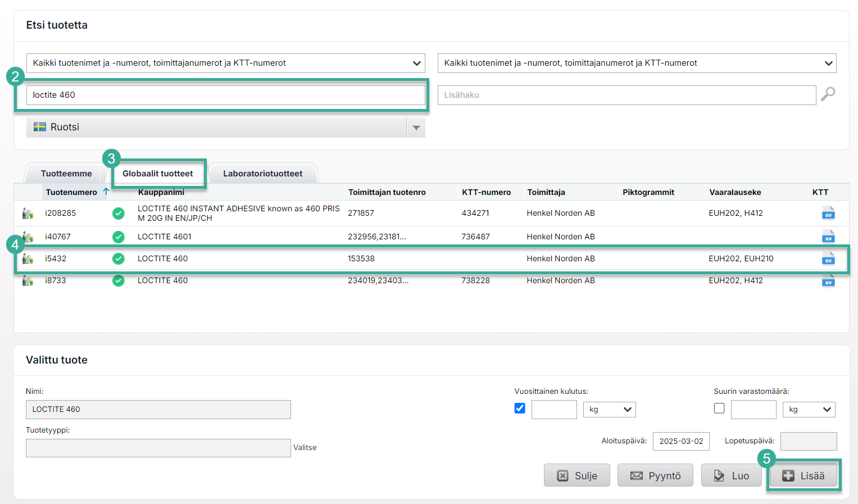The width and height of the screenshot is (858, 504).
Task: Select product number i5432
Action: [x=56, y=258]
